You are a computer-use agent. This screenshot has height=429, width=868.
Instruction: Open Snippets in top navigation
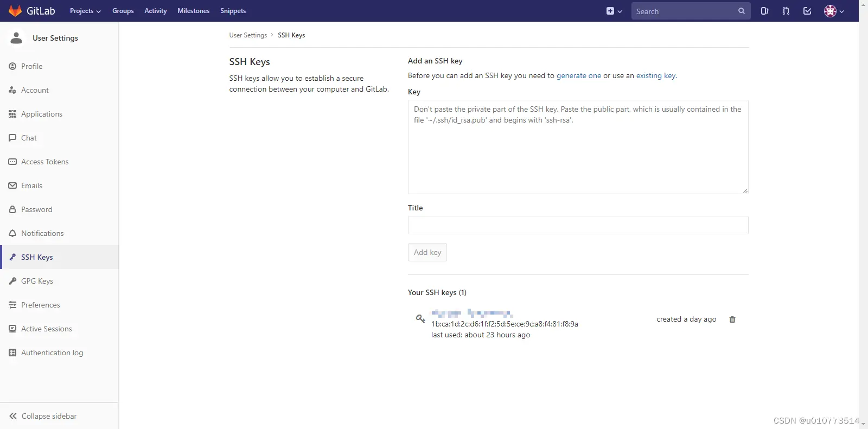[x=233, y=11]
